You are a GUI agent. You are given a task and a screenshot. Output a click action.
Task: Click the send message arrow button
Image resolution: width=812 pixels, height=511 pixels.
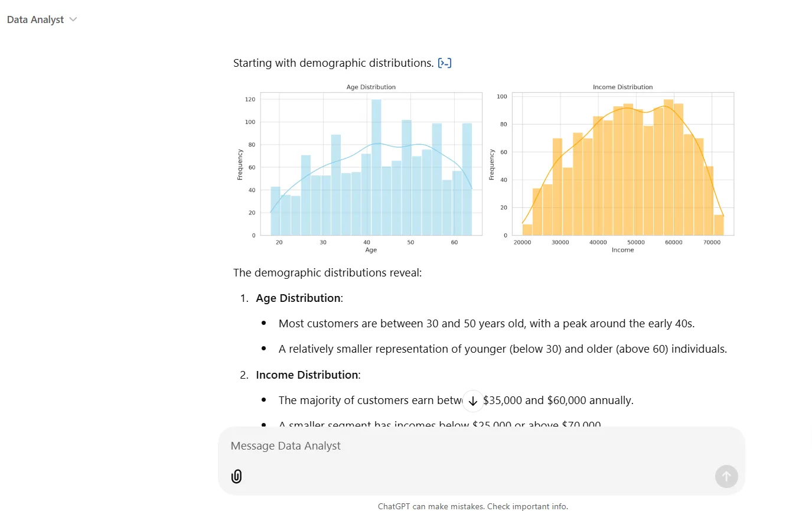click(x=726, y=476)
